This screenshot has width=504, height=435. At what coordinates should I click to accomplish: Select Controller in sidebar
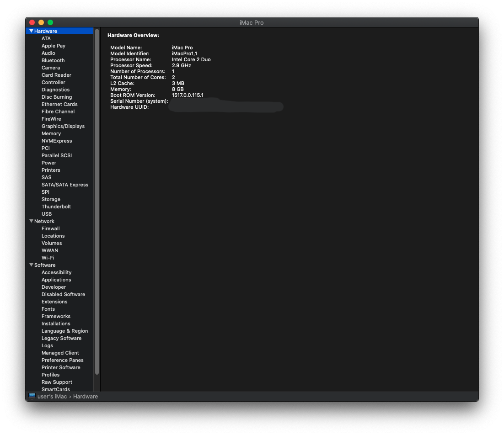[54, 83]
